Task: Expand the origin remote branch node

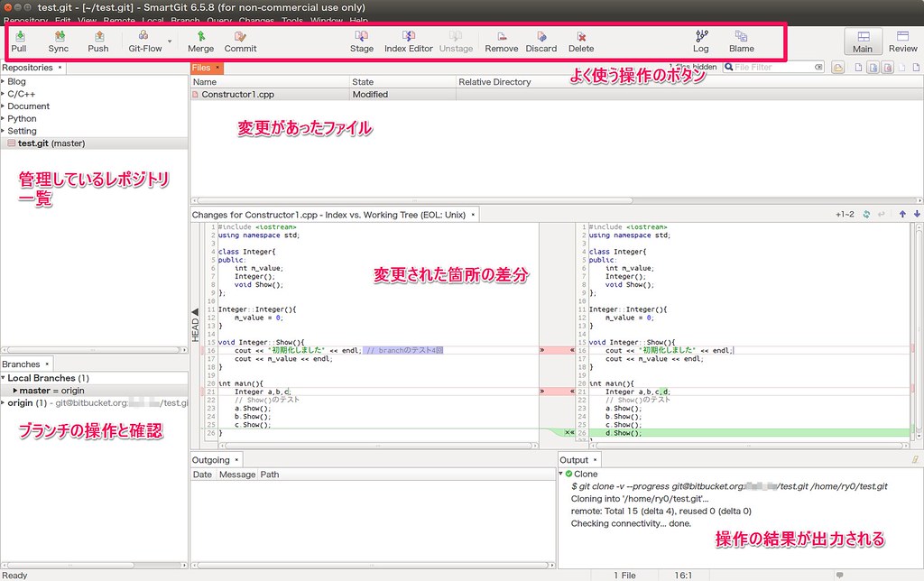Action: [x=3, y=403]
